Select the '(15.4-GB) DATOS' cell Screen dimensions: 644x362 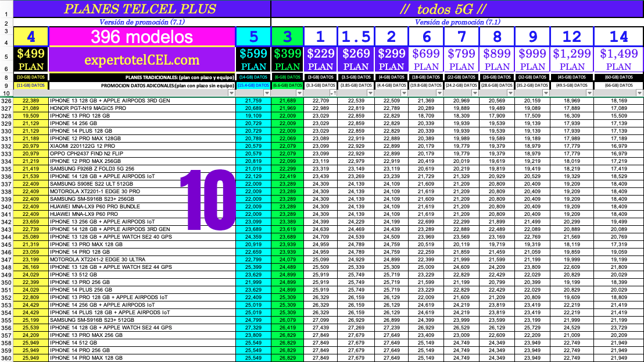coord(253,86)
